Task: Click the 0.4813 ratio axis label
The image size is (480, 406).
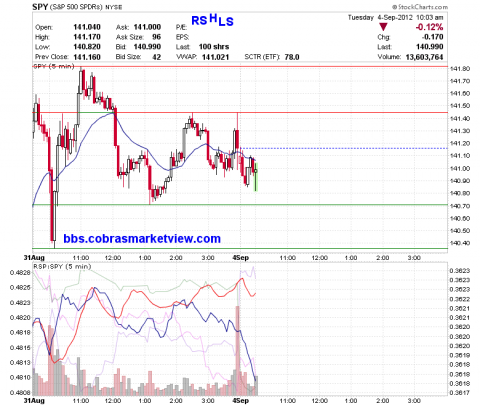Action: coord(20,363)
